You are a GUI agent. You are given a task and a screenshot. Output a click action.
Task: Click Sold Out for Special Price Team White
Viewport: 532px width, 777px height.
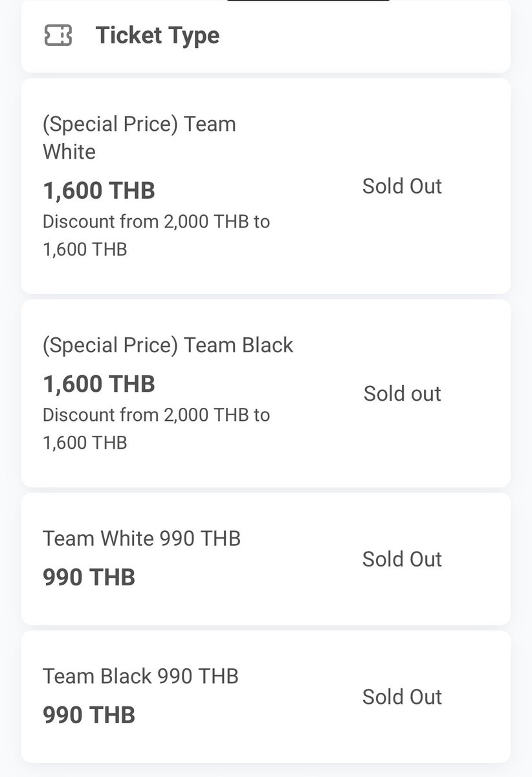402,186
